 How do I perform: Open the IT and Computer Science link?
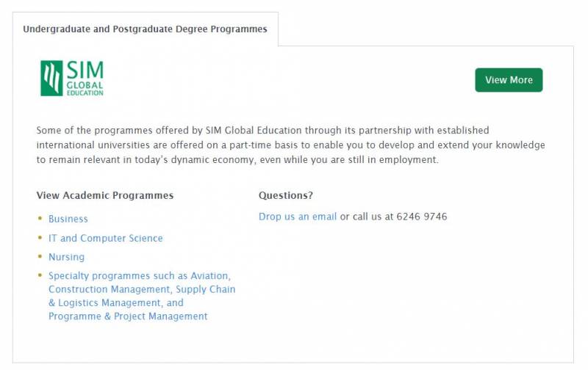(x=106, y=238)
